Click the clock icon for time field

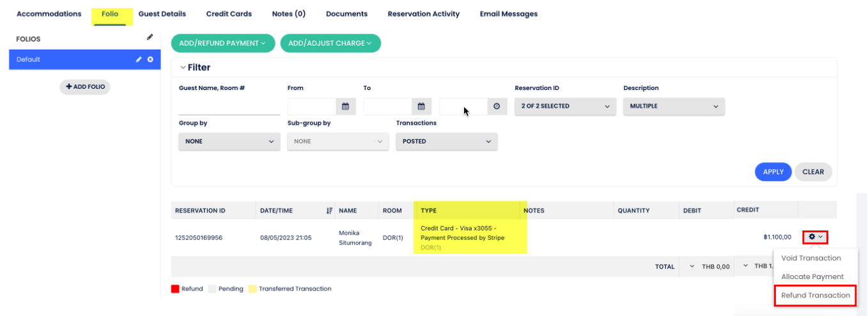click(x=497, y=107)
